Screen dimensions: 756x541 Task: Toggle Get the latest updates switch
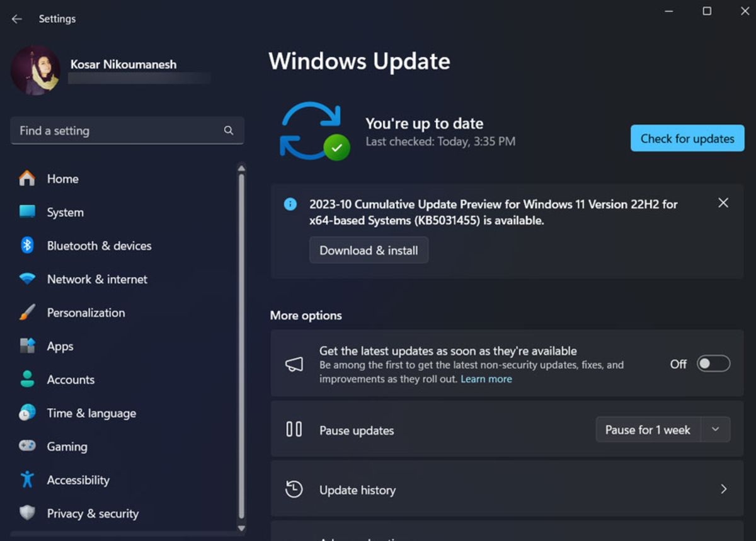(x=713, y=364)
